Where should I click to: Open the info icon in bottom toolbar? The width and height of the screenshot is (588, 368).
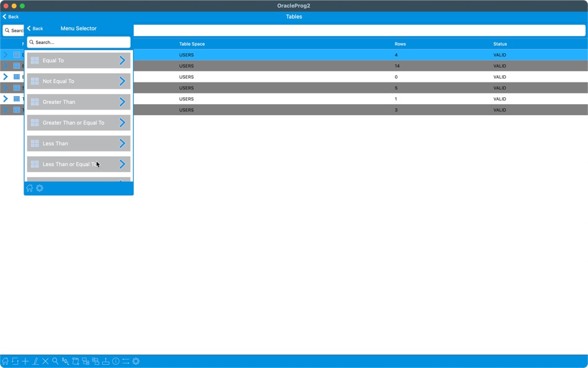tap(116, 361)
